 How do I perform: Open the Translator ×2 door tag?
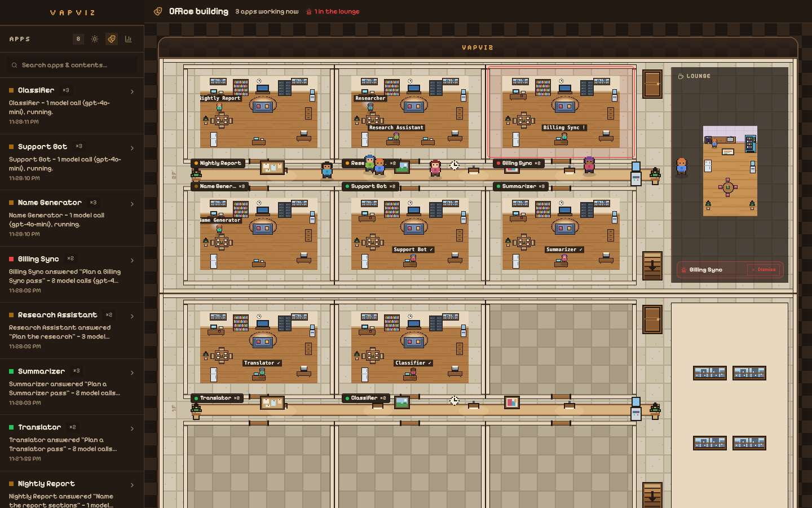click(x=217, y=398)
